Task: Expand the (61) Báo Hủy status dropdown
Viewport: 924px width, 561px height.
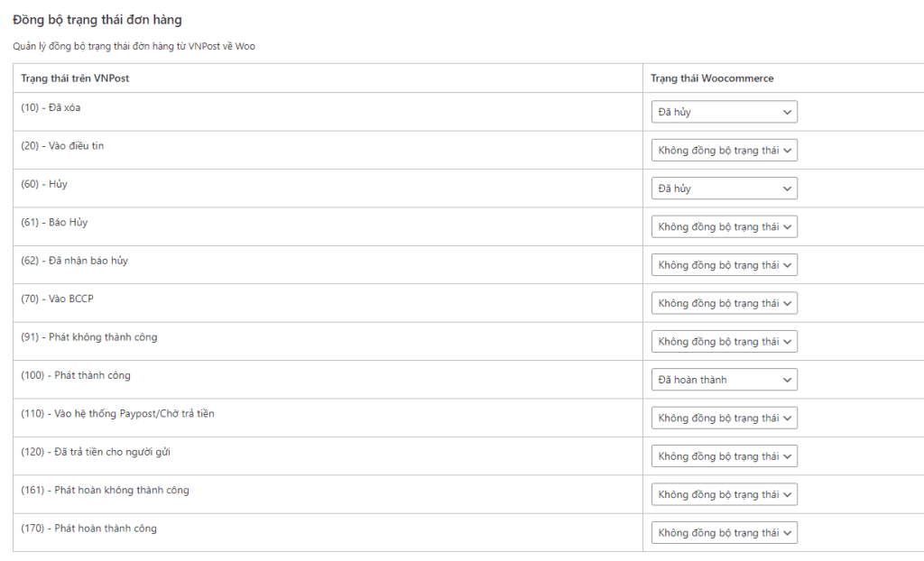Action: pyautogui.click(x=724, y=226)
